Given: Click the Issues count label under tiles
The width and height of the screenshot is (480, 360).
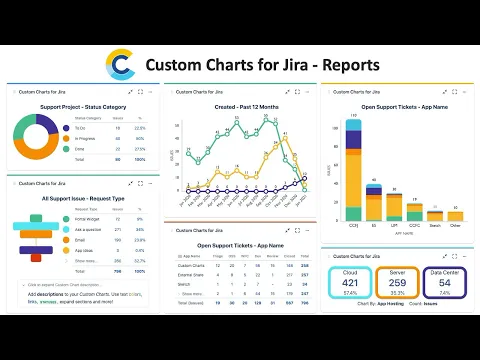Looking at the screenshot, I should point(430,304).
